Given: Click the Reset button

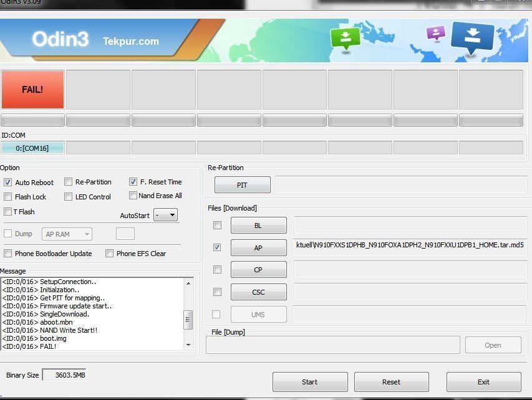Looking at the screenshot, I should click(392, 382).
